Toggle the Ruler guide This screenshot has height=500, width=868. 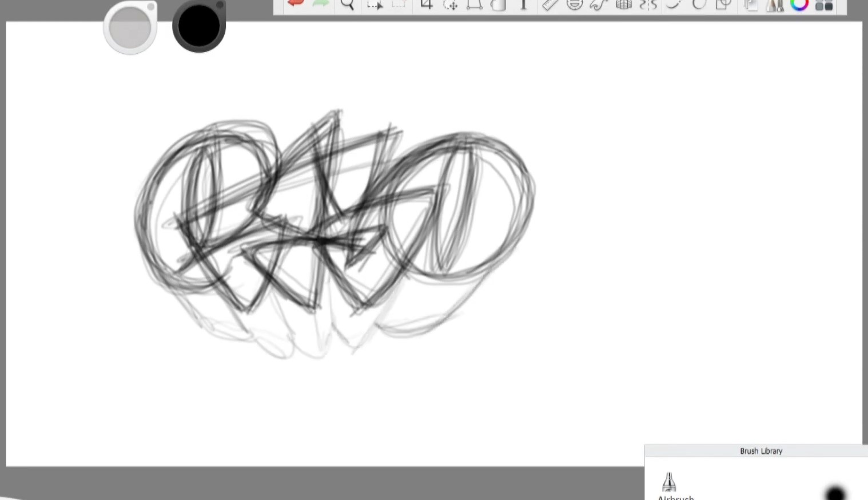550,5
